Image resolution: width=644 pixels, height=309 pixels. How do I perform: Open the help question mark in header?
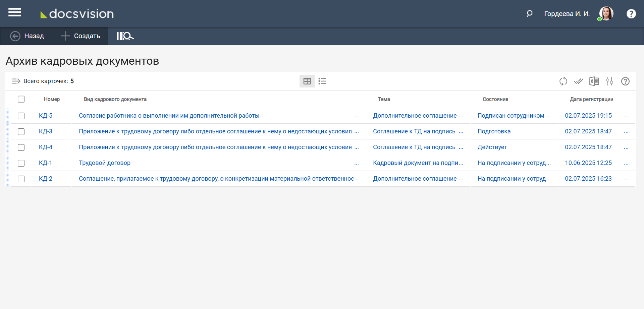pos(631,14)
